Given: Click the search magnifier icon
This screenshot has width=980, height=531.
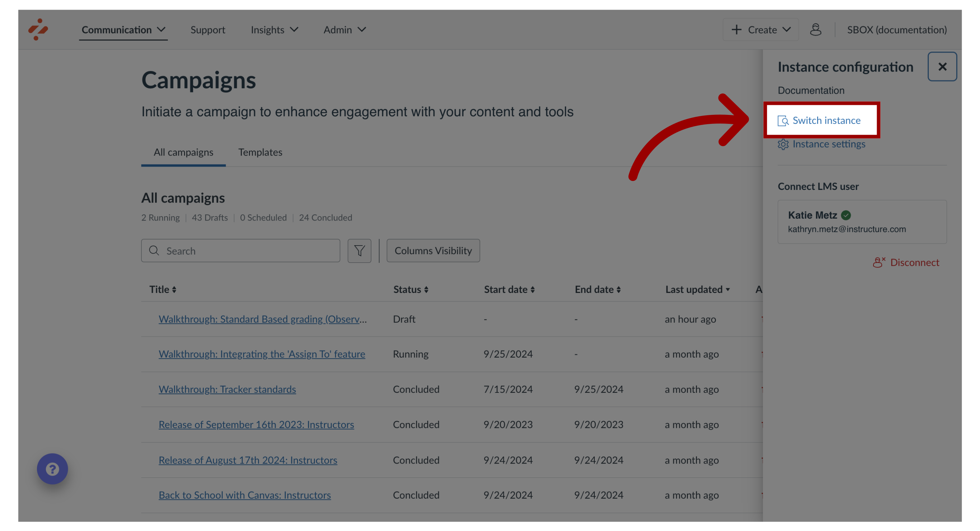Looking at the screenshot, I should click(x=154, y=251).
